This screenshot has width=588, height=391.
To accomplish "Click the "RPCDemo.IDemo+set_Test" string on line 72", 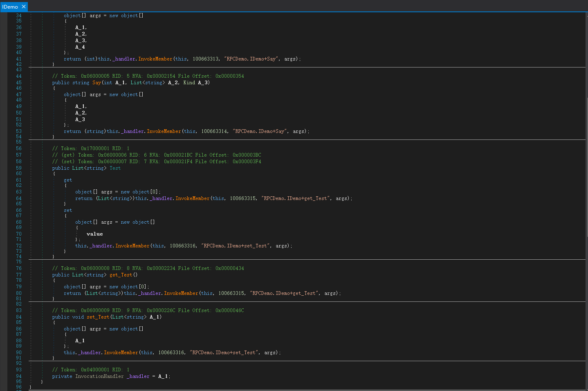I will (x=236, y=246).
